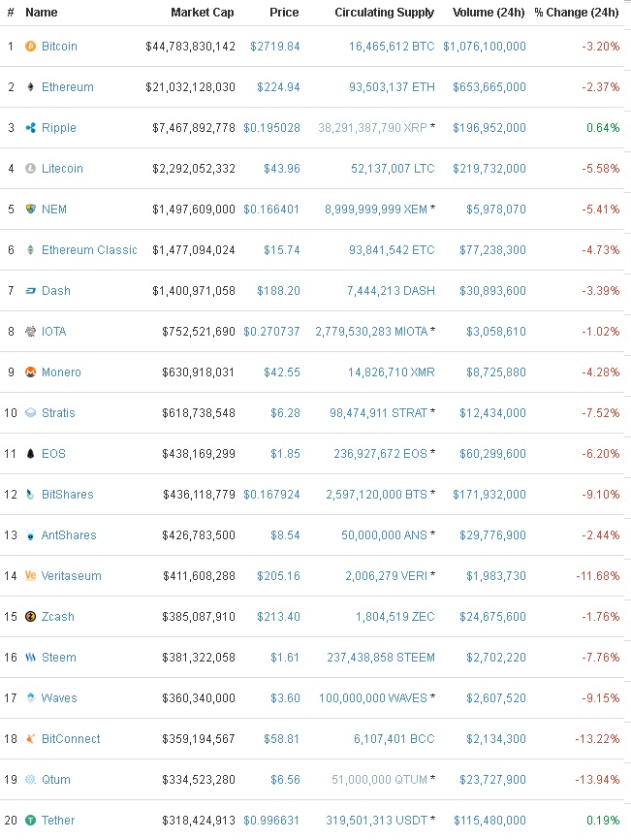
Task: Open the NEM circulating supply link
Action: (x=376, y=209)
